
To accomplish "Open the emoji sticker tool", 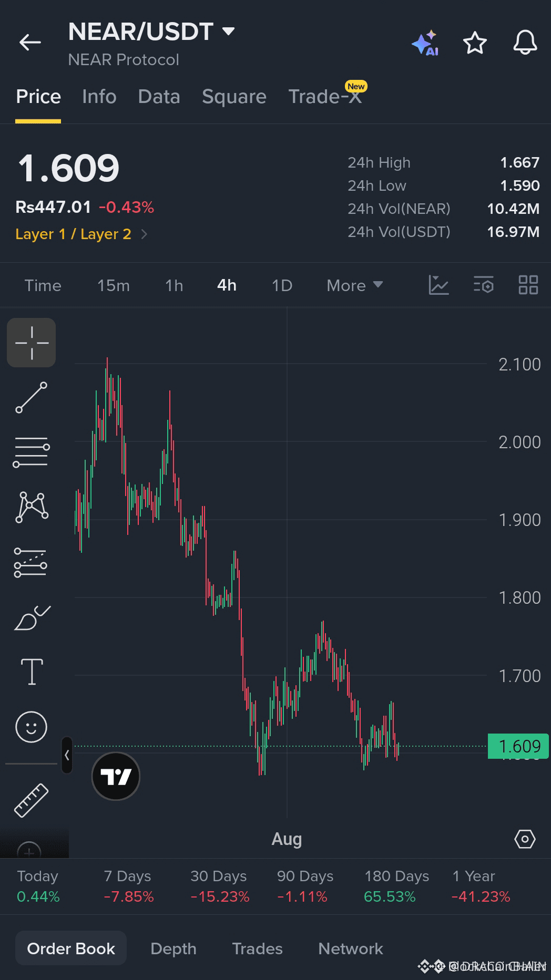I will [32, 727].
